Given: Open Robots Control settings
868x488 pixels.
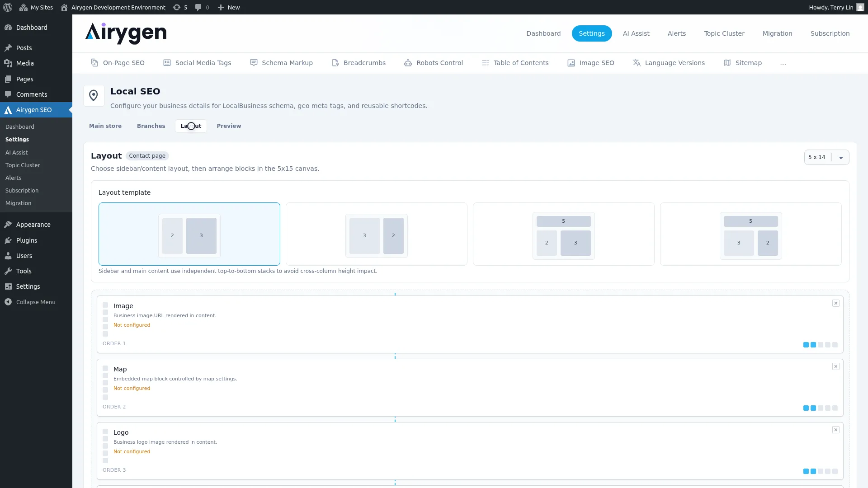Looking at the screenshot, I should 434,63.
